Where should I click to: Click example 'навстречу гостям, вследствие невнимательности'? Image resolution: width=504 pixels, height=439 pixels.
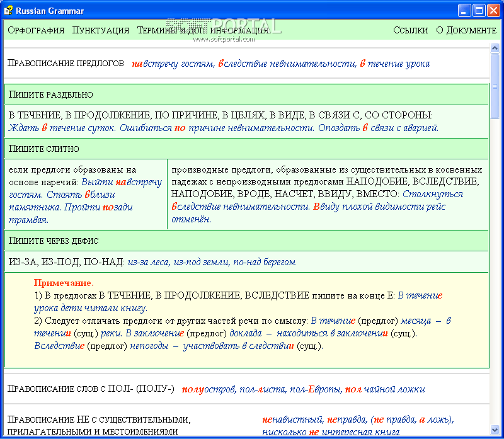(244, 64)
